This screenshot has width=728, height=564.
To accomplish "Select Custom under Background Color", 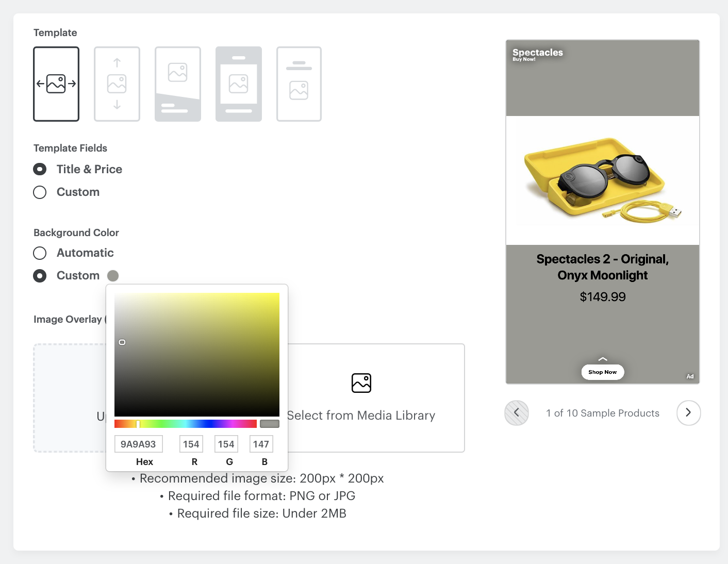I will tap(40, 276).
